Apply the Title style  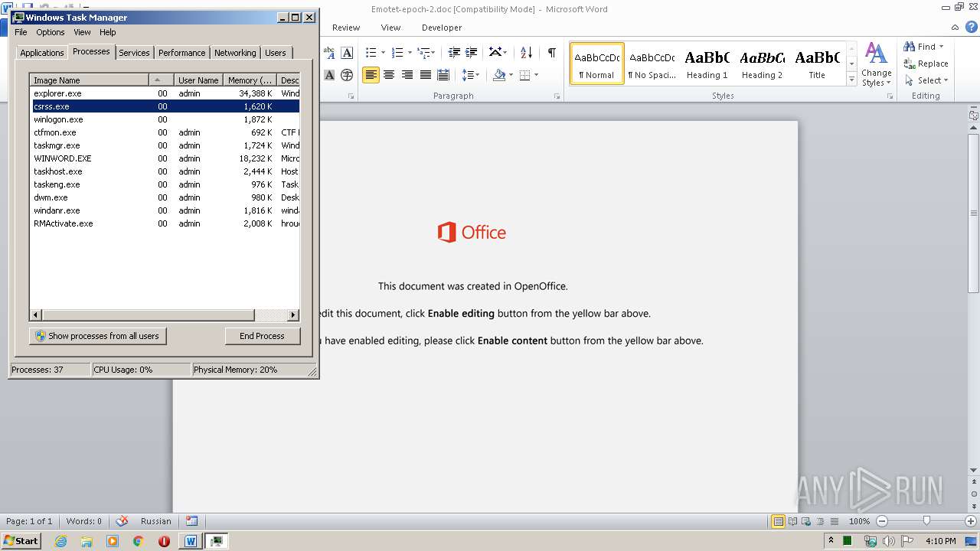[x=817, y=63]
